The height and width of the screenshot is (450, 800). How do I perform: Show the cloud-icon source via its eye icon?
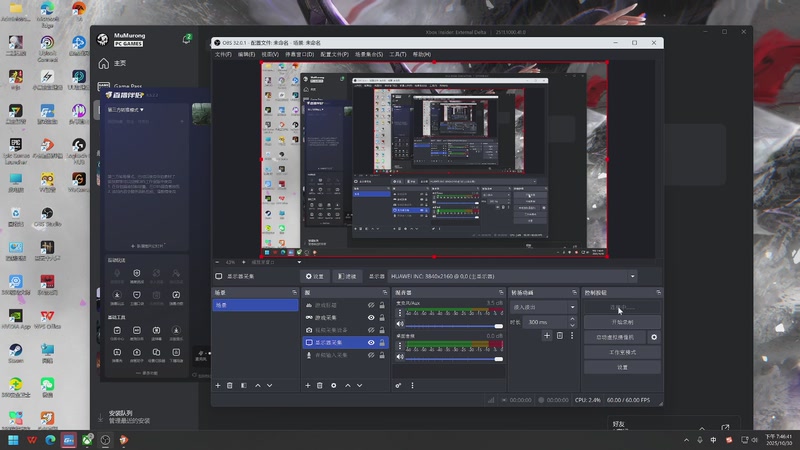[371, 305]
